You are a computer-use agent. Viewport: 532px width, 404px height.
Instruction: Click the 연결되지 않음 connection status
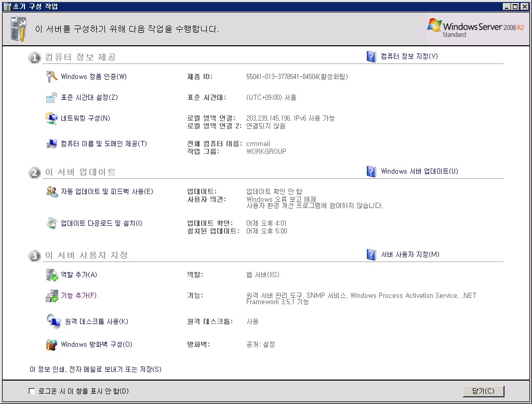tap(265, 126)
